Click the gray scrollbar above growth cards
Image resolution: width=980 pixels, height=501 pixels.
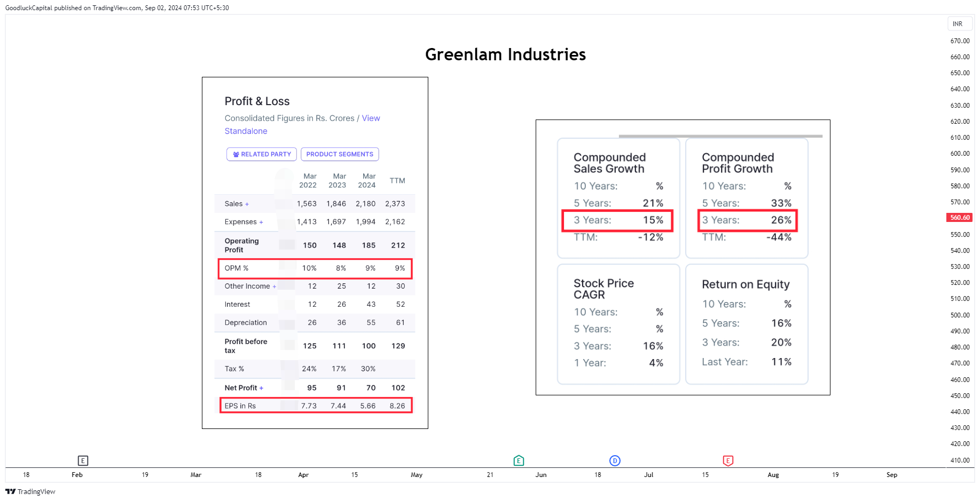(720, 136)
